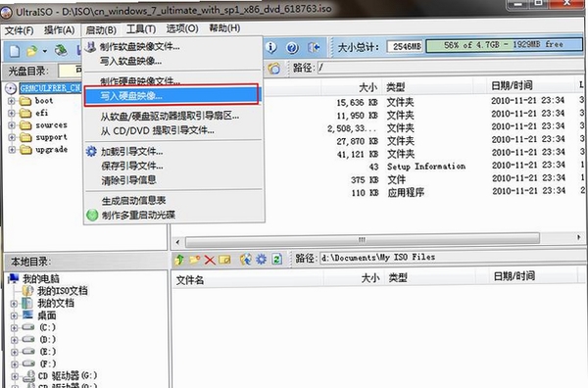Screen dimensions: 588x388
Task: Open the 选项(O) menu
Action: point(182,28)
